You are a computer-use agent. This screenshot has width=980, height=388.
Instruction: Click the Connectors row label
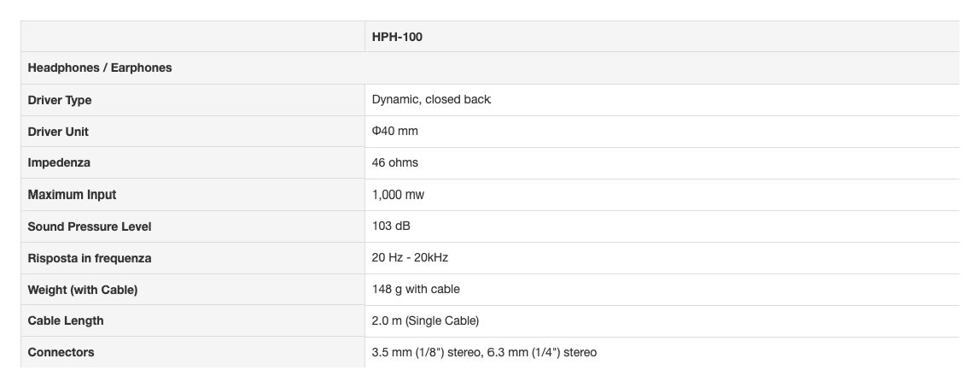click(61, 352)
